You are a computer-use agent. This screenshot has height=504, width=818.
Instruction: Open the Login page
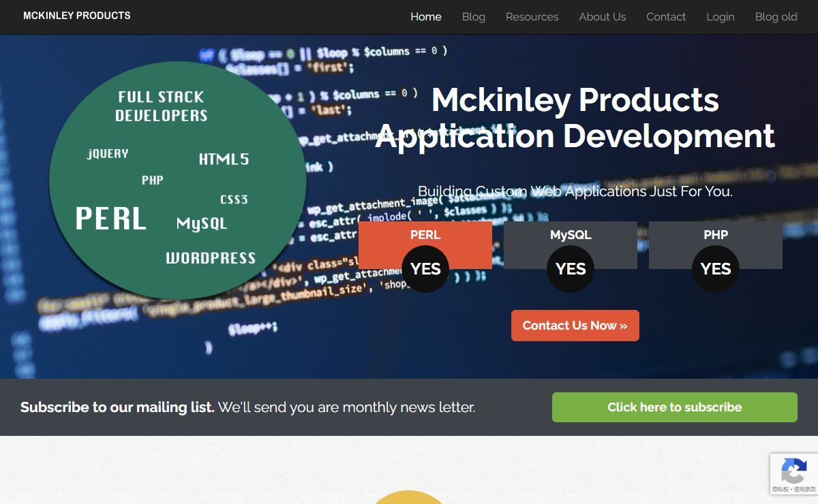click(721, 17)
